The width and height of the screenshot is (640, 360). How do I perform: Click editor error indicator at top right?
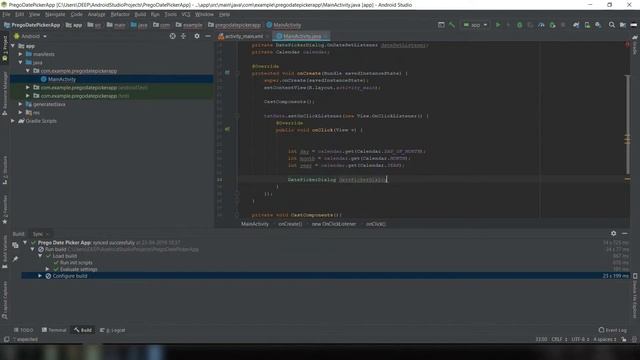pyautogui.click(x=627, y=44)
